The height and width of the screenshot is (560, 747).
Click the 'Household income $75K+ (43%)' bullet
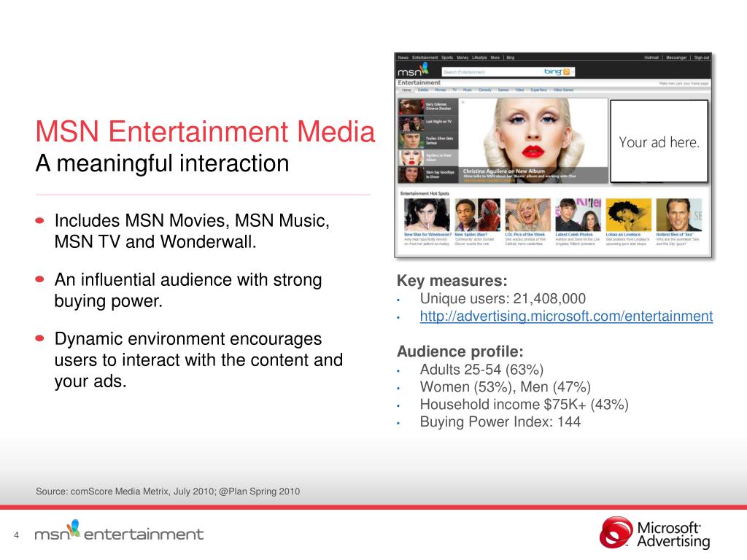pos(524,404)
